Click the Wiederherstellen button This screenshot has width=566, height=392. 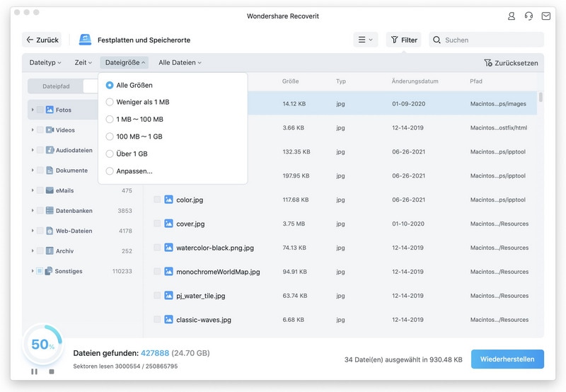click(507, 359)
